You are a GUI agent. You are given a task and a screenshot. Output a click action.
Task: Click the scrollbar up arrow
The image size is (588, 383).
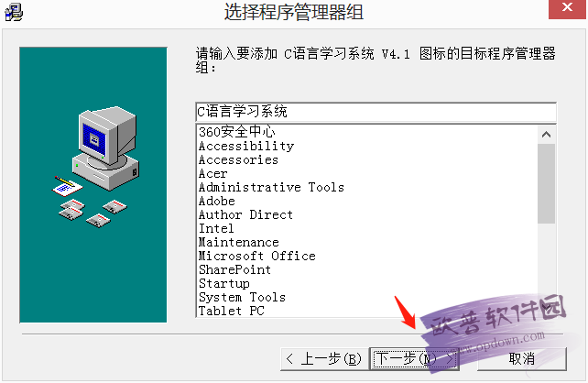(x=546, y=135)
